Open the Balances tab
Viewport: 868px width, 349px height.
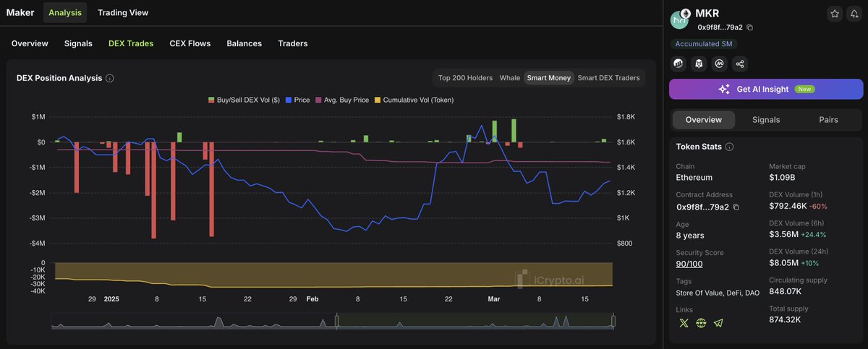[x=244, y=43]
